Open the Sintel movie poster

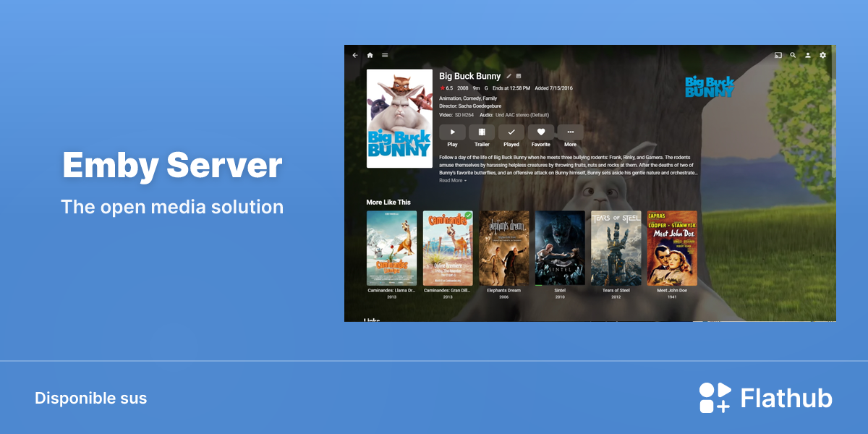point(560,248)
